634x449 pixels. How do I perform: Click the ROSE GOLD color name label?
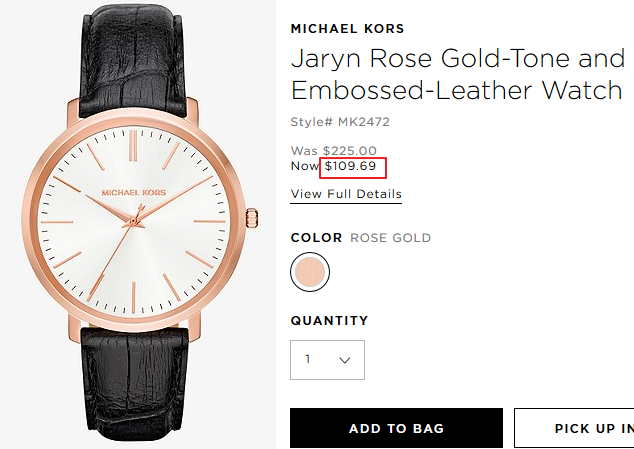click(x=391, y=238)
